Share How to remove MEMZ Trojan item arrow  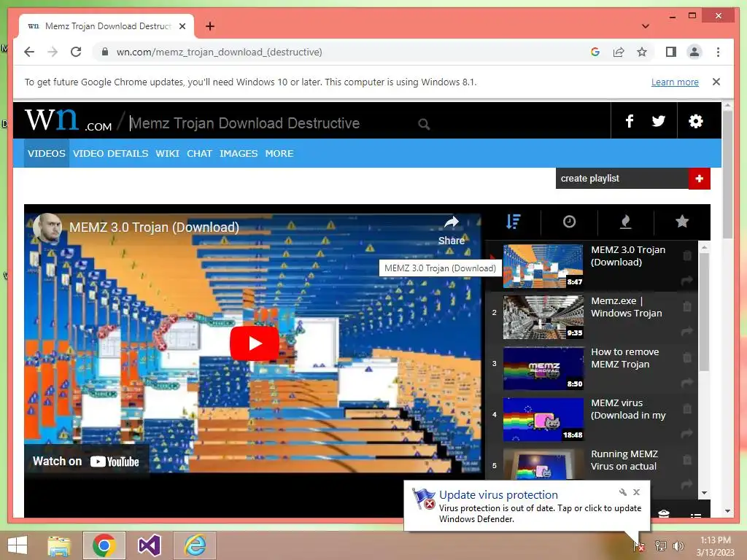[687, 382]
